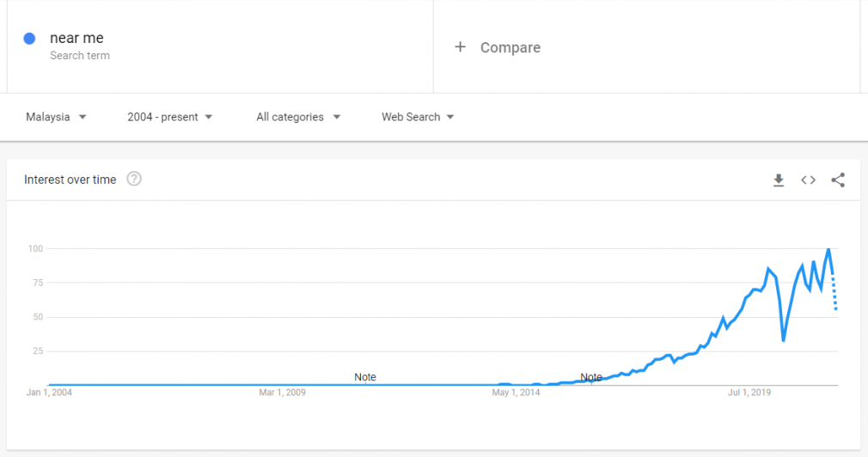Share the interest over time chart

(x=838, y=180)
